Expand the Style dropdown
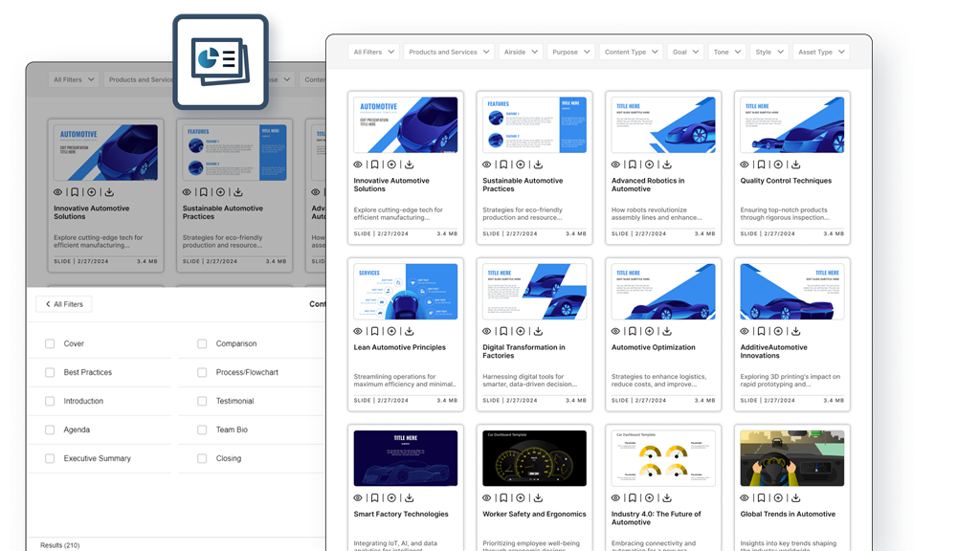The width and height of the screenshot is (980, 551). pos(768,52)
